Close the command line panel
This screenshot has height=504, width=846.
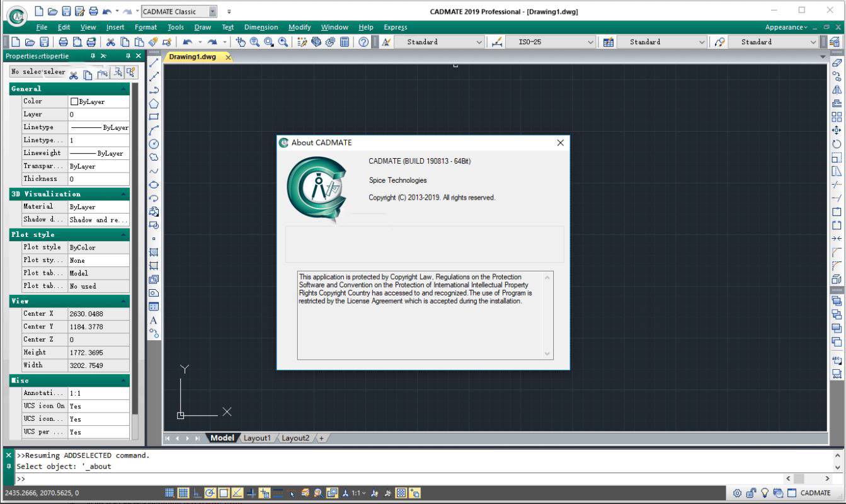[8, 455]
